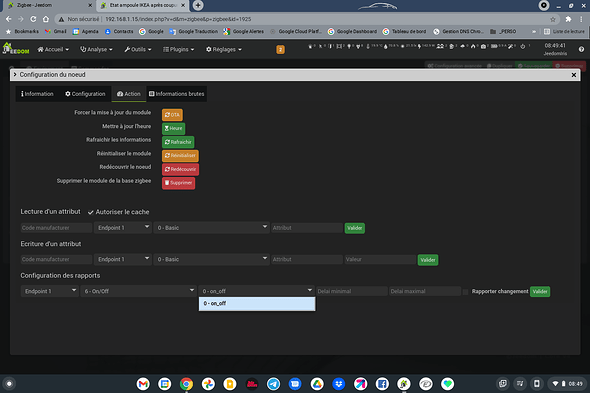Tick the Rapporter changement checkbox
The height and width of the screenshot is (393, 590).
(465, 292)
